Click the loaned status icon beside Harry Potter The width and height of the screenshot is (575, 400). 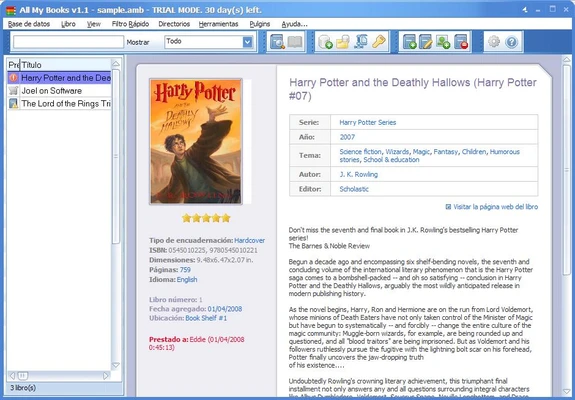click(x=13, y=78)
